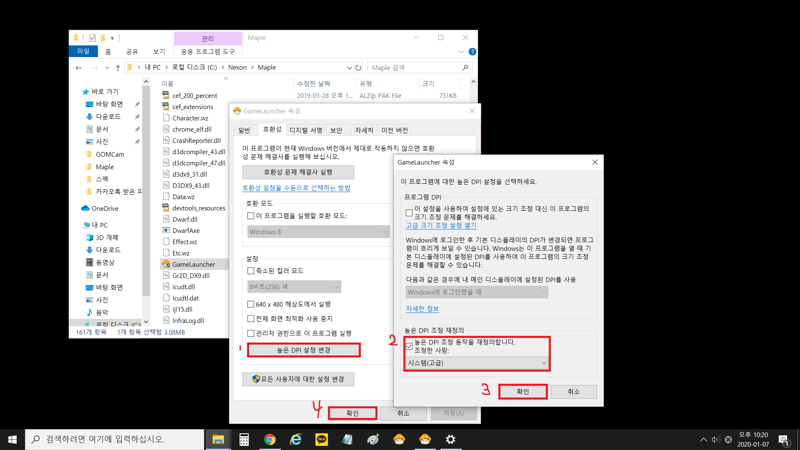Screen dimensions: 800x450
Task: Open Settings gear icon in the taskbar
Action: (451, 439)
